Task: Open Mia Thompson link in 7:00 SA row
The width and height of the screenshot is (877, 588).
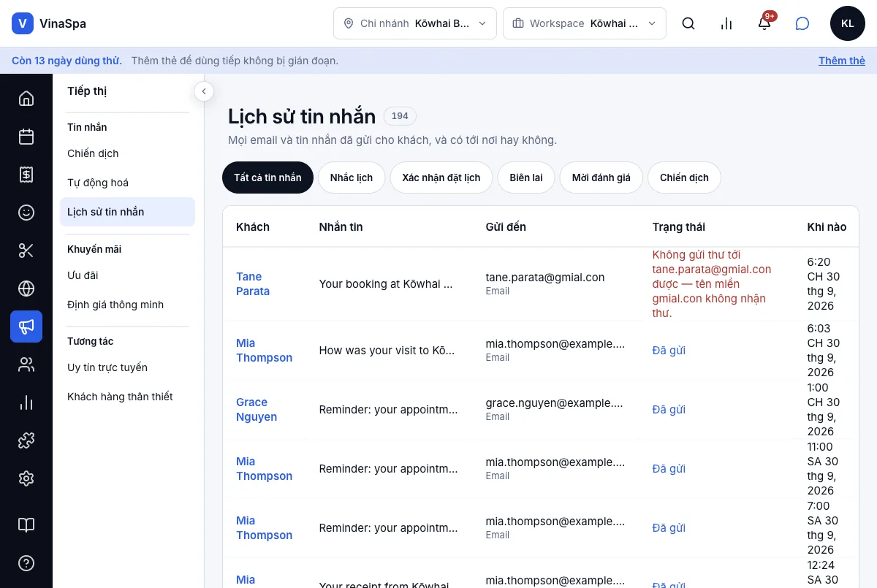Action: 264,527
